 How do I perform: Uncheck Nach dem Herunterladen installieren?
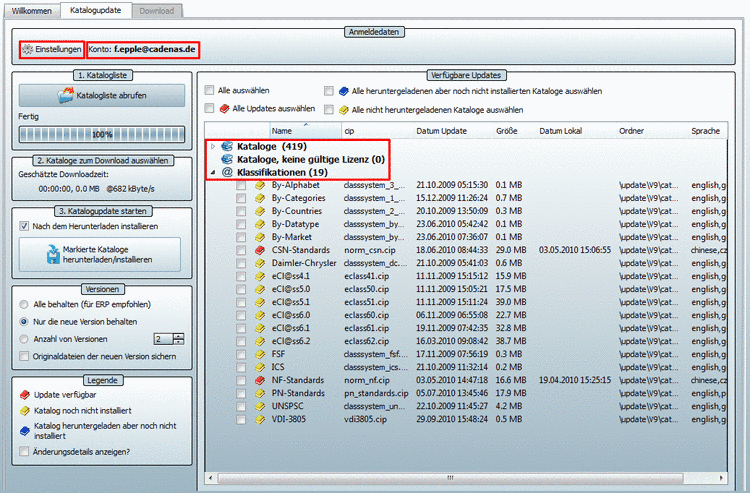pos(24,226)
